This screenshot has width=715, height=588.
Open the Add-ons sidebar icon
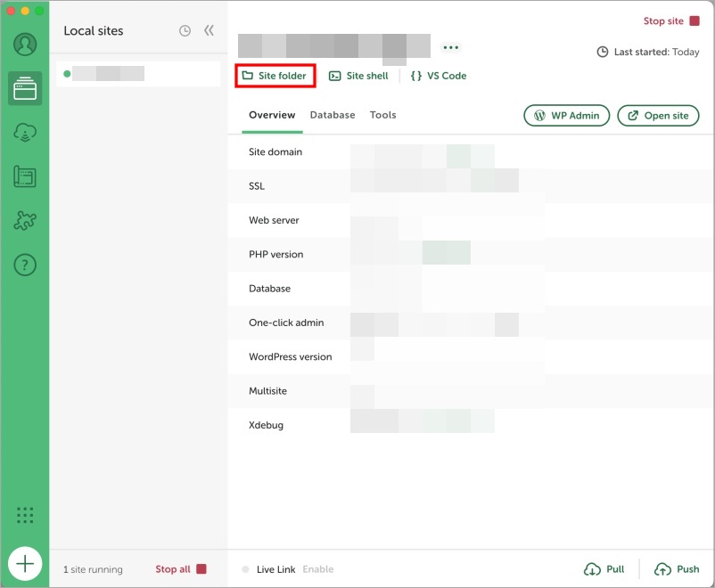[x=24, y=221]
